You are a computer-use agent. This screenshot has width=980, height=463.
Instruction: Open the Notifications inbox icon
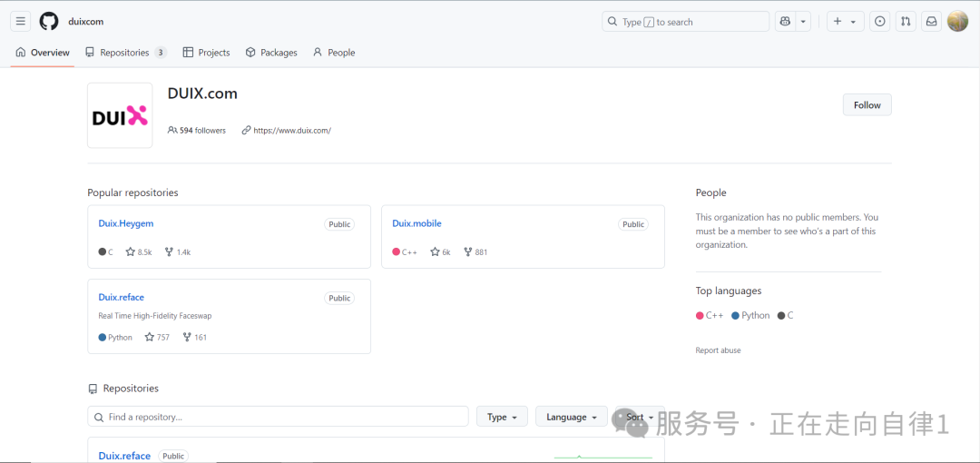(x=931, y=22)
